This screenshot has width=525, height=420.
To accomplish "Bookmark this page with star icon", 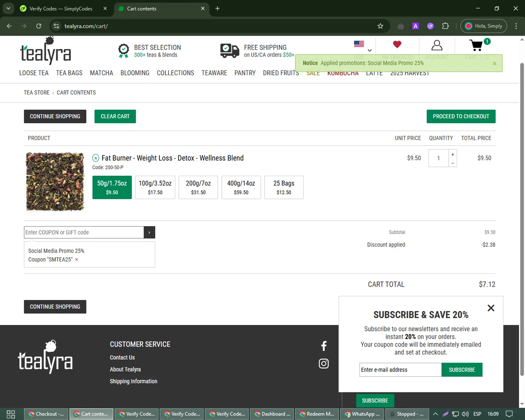I will tap(380, 26).
